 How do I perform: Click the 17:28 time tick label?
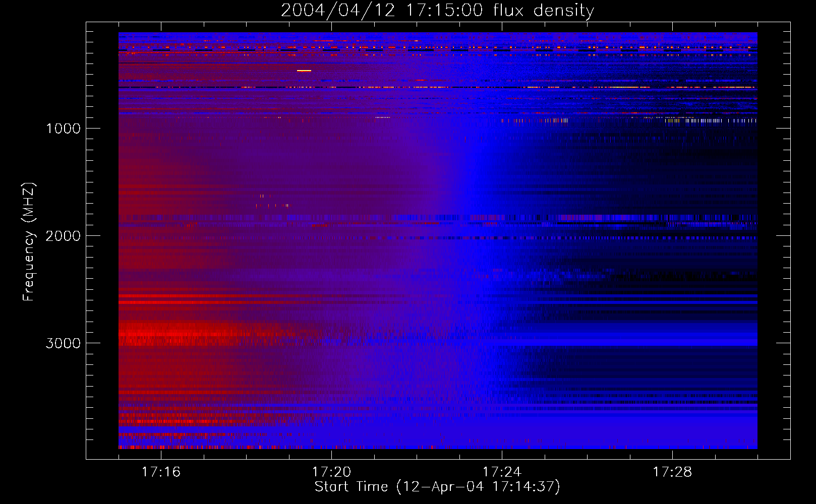tap(672, 472)
